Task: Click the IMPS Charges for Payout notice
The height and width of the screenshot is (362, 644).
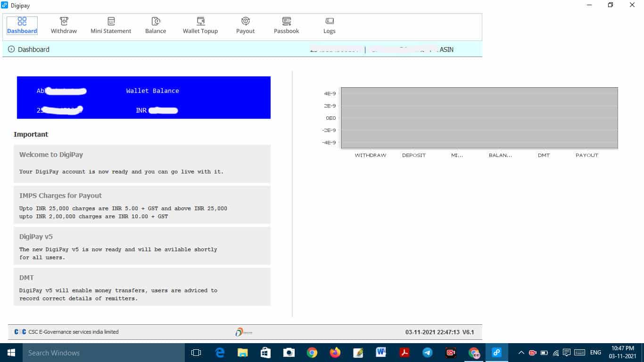Action: (x=142, y=205)
